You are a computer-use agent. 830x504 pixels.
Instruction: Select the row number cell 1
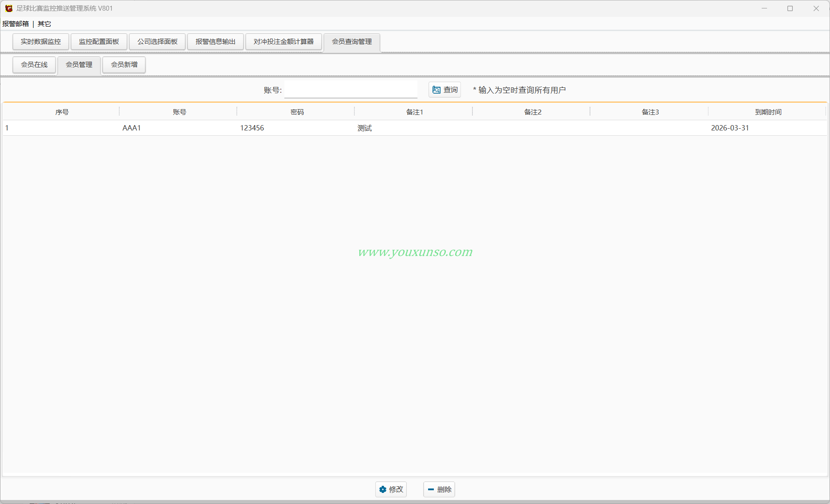click(x=62, y=128)
